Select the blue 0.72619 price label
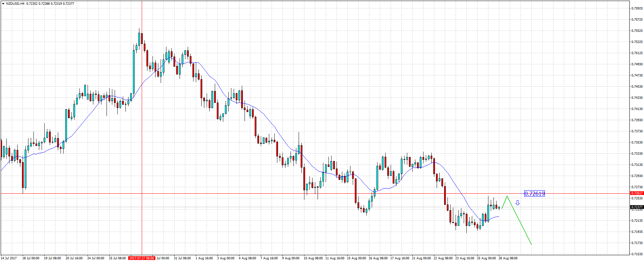644x262 pixels. coord(534,194)
